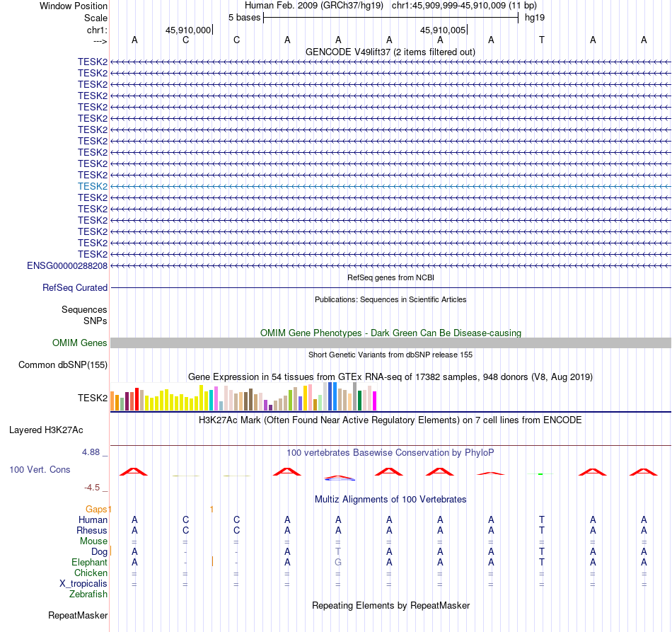672x632 pixels.
Task: Click the OMIM Genes track label
Action: click(x=80, y=343)
